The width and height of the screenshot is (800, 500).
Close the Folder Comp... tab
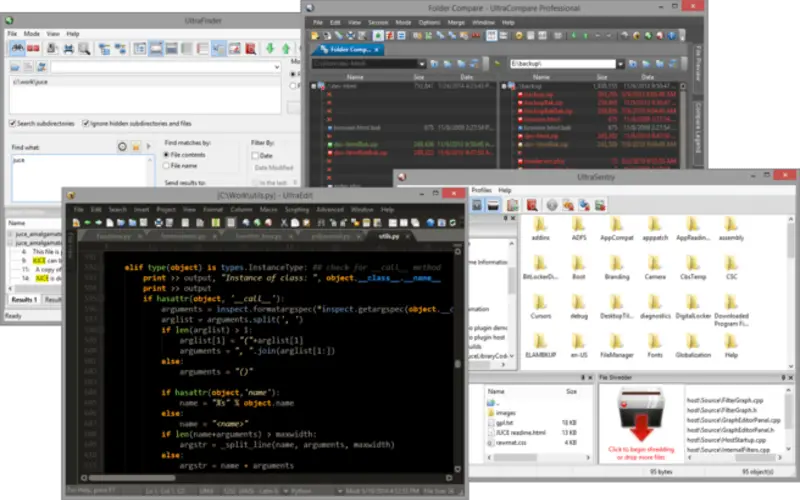(377, 49)
